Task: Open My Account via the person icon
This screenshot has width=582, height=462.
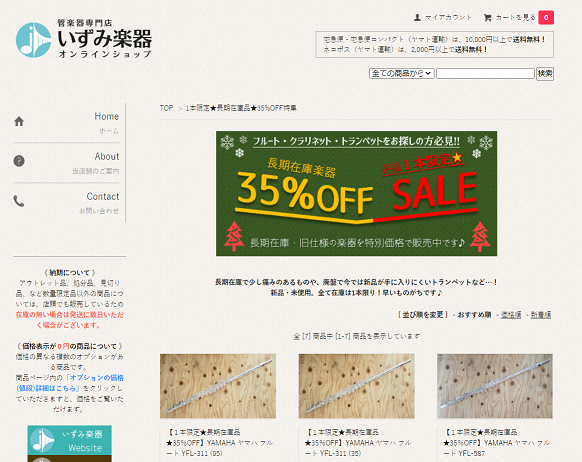Action: coord(417,17)
